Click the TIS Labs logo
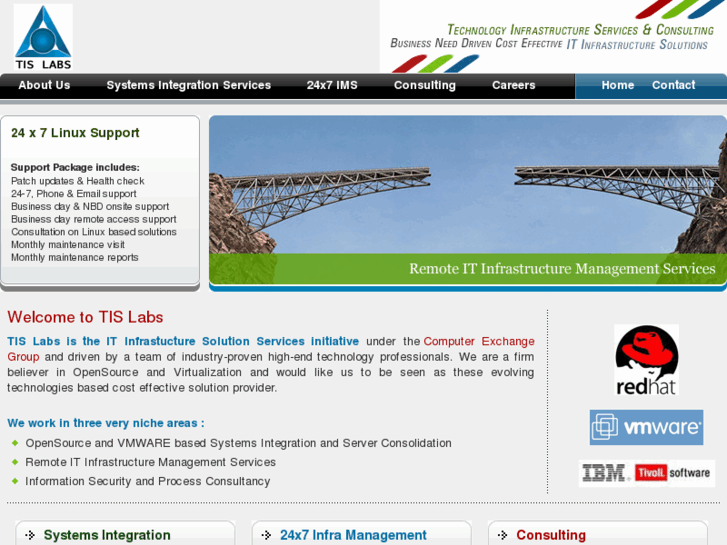This screenshot has width=727, height=545. pos(43,37)
